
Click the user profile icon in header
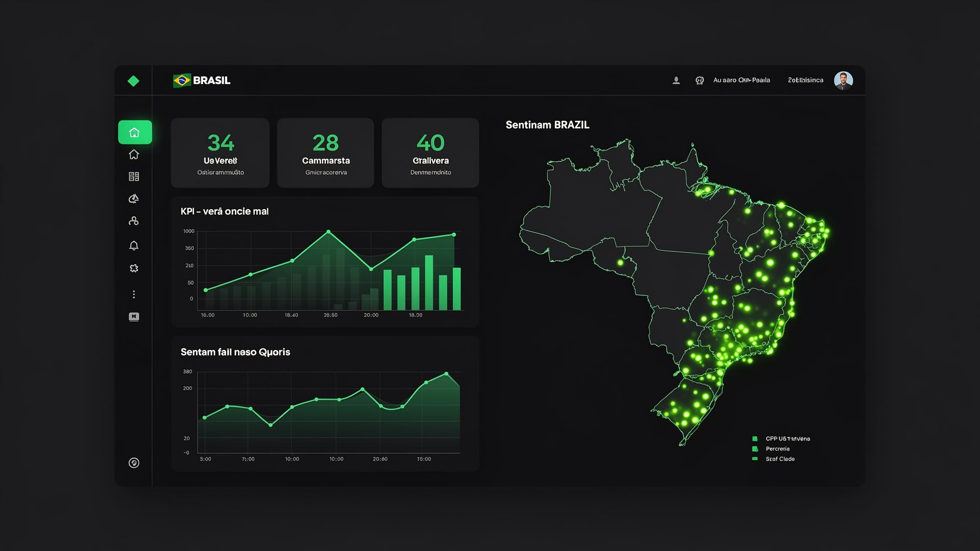click(x=676, y=80)
